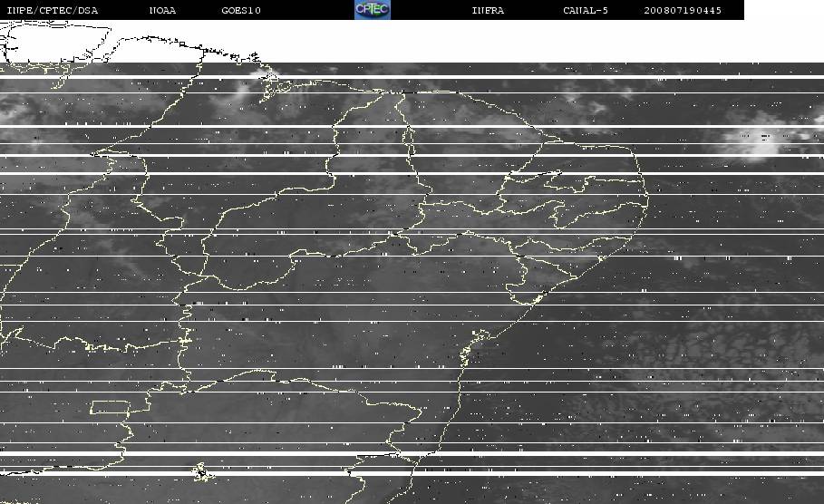Image resolution: width=824 pixels, height=504 pixels.
Task: Click the INFRA label in header
Action: (488, 10)
